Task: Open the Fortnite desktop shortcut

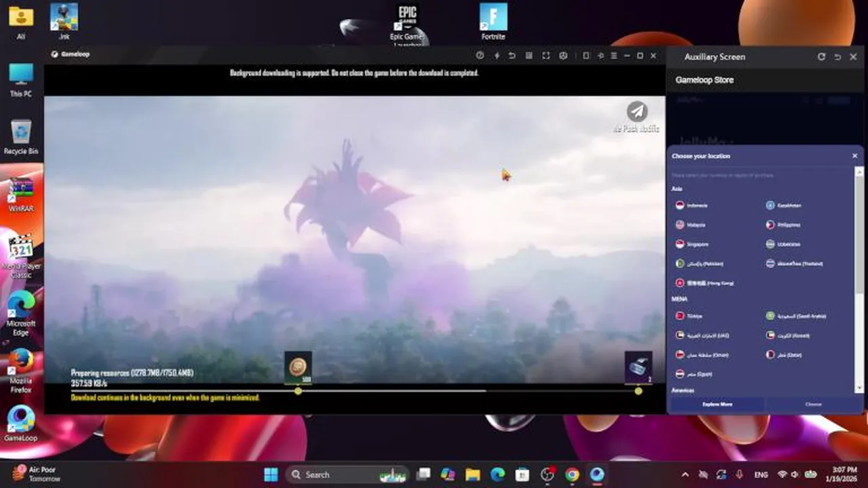Action: [493, 22]
